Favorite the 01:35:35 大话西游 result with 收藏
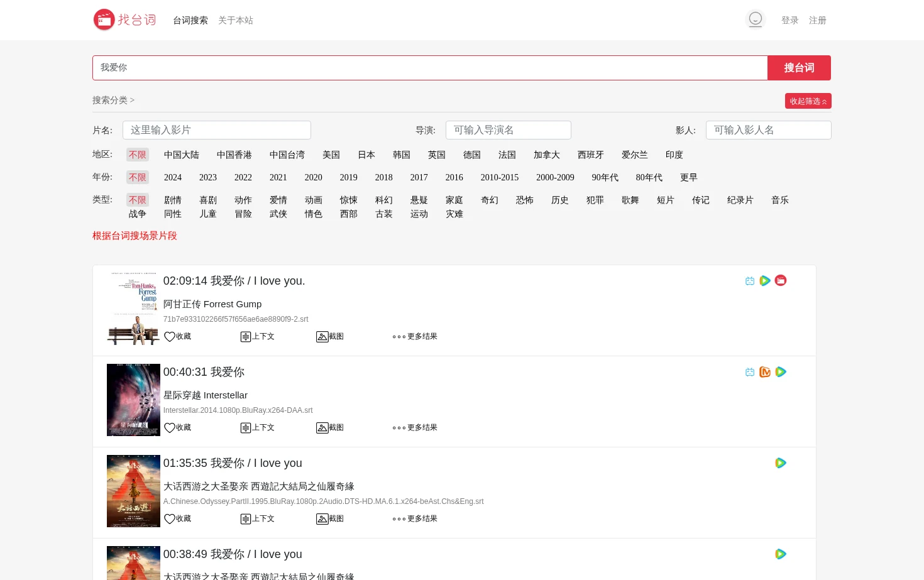Screen dimensions: 924x580 point(177,519)
